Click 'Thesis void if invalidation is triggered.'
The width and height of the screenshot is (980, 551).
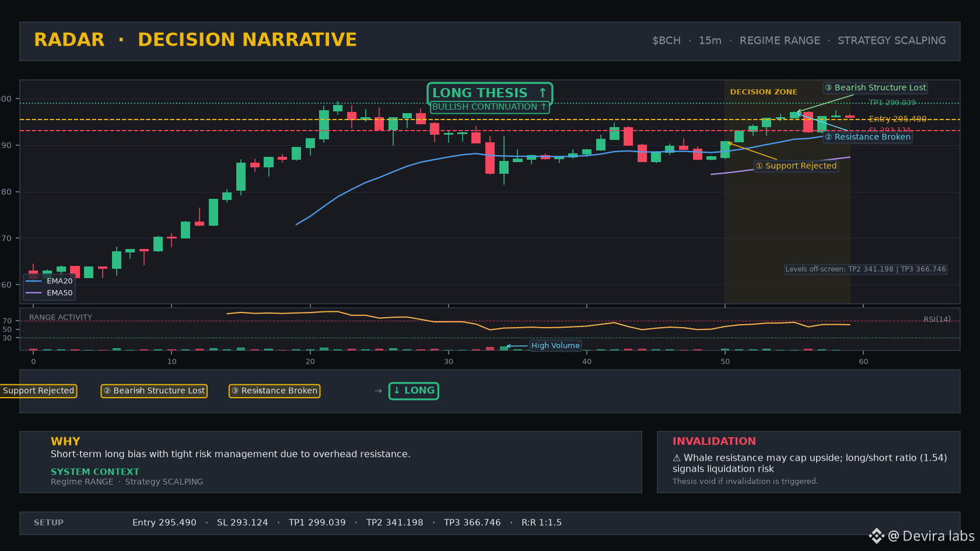745,482
